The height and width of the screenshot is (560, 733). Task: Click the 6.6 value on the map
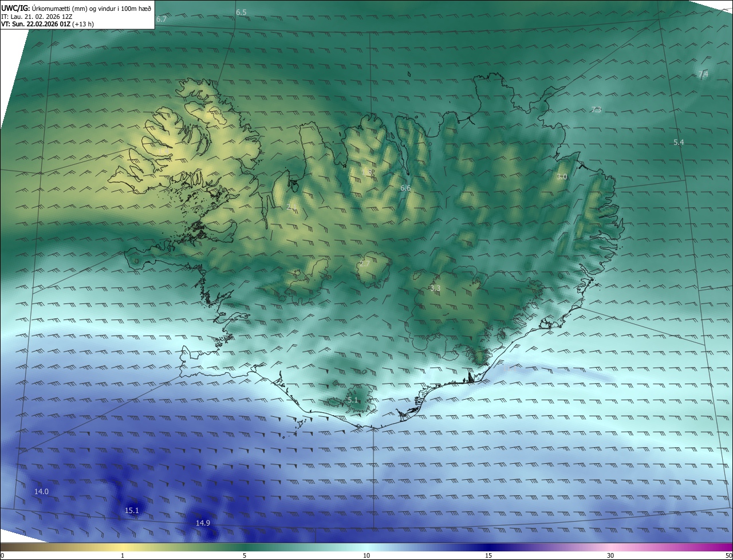(405, 188)
